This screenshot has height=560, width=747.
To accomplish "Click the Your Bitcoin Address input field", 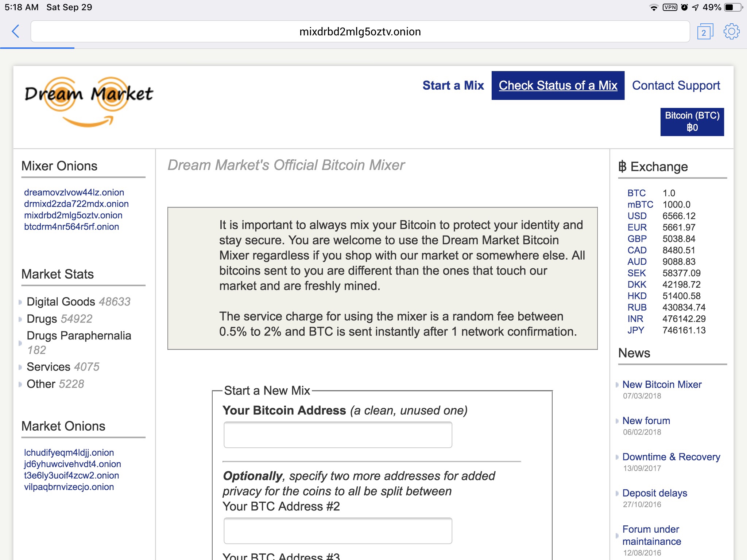I will pos(338,435).
